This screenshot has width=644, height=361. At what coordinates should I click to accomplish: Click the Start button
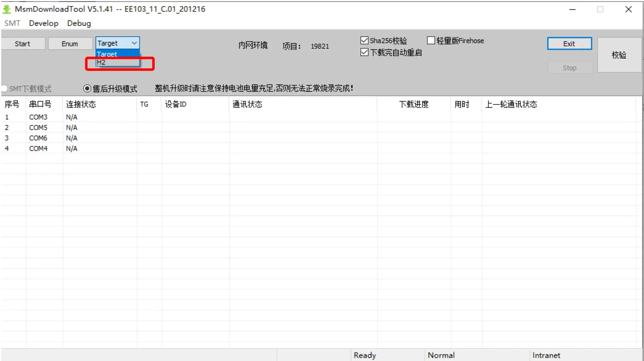point(23,43)
